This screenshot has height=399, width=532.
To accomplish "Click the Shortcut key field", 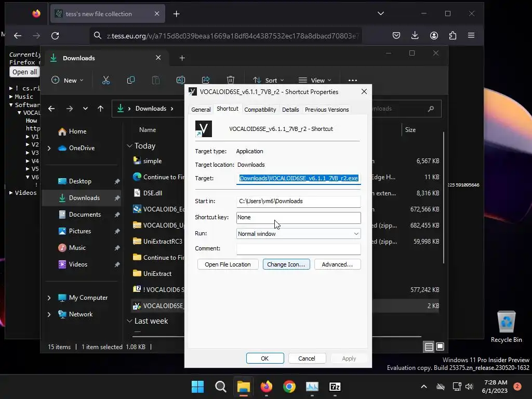I will [298, 218].
